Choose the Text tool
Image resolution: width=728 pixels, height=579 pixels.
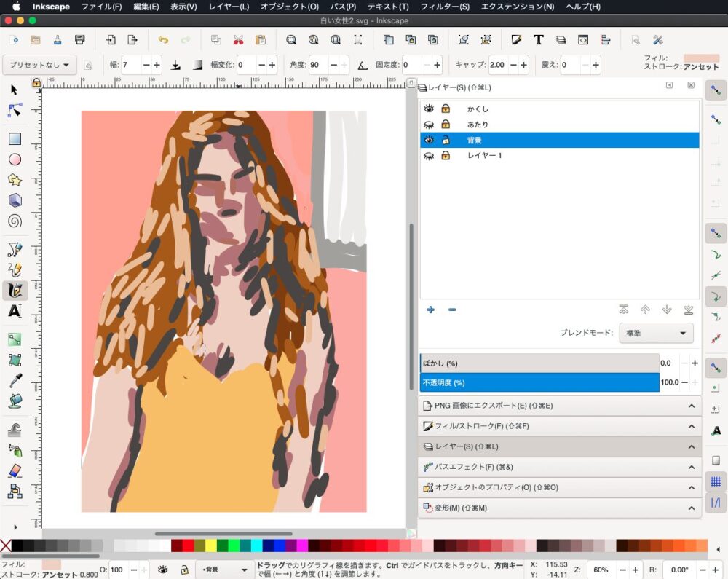click(x=15, y=311)
